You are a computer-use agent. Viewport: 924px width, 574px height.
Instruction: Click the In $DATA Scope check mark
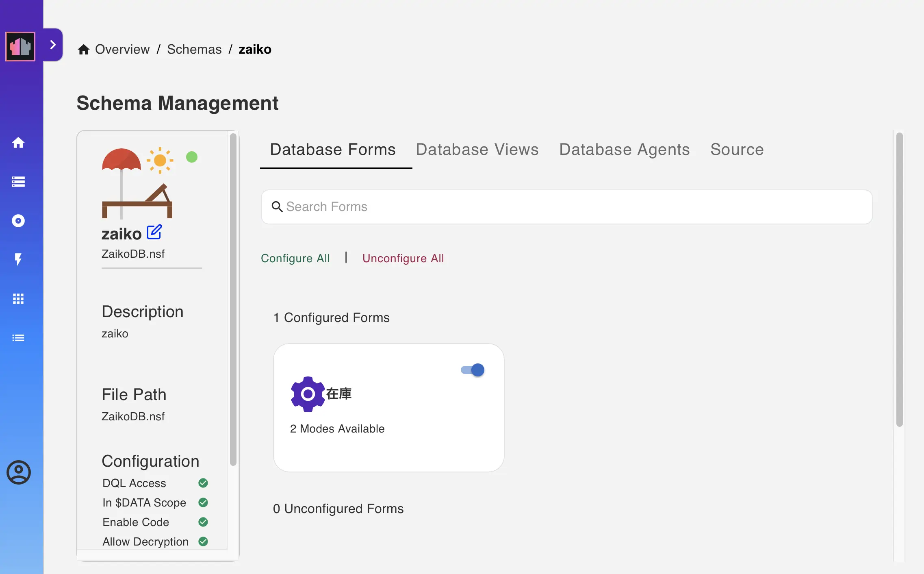coord(203,502)
